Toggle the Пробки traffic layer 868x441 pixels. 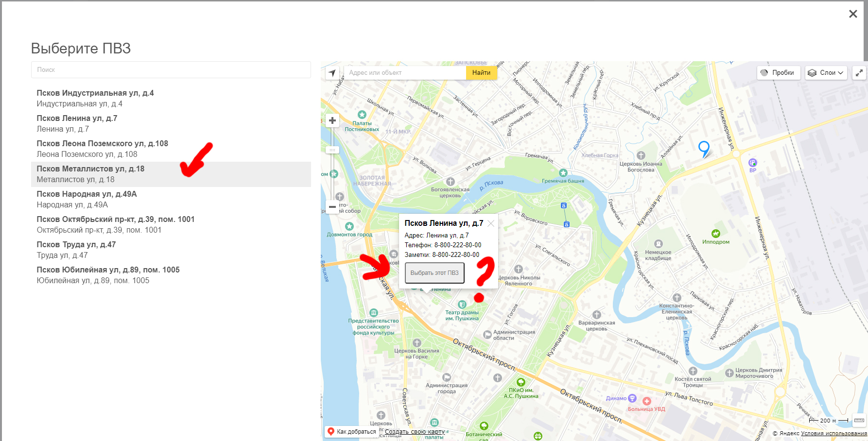778,73
